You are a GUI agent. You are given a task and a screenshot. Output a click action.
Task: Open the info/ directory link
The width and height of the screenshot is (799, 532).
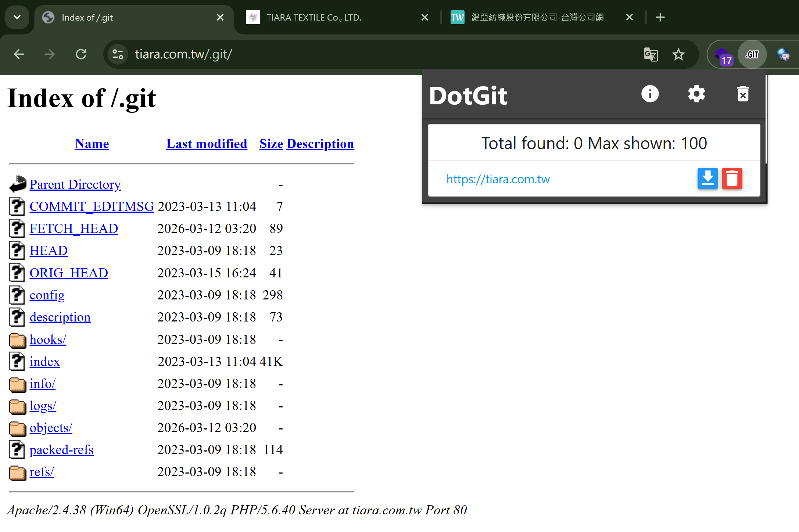43,384
